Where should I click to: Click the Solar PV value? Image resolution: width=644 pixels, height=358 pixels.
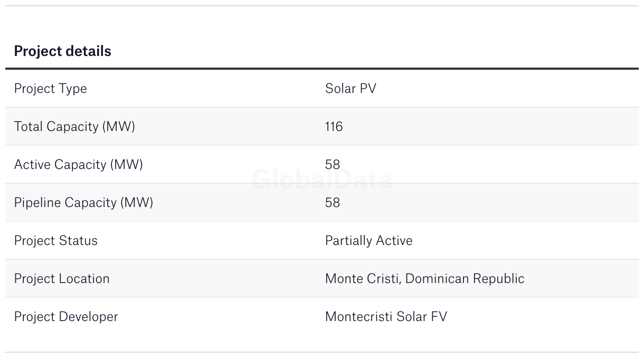pos(351,89)
